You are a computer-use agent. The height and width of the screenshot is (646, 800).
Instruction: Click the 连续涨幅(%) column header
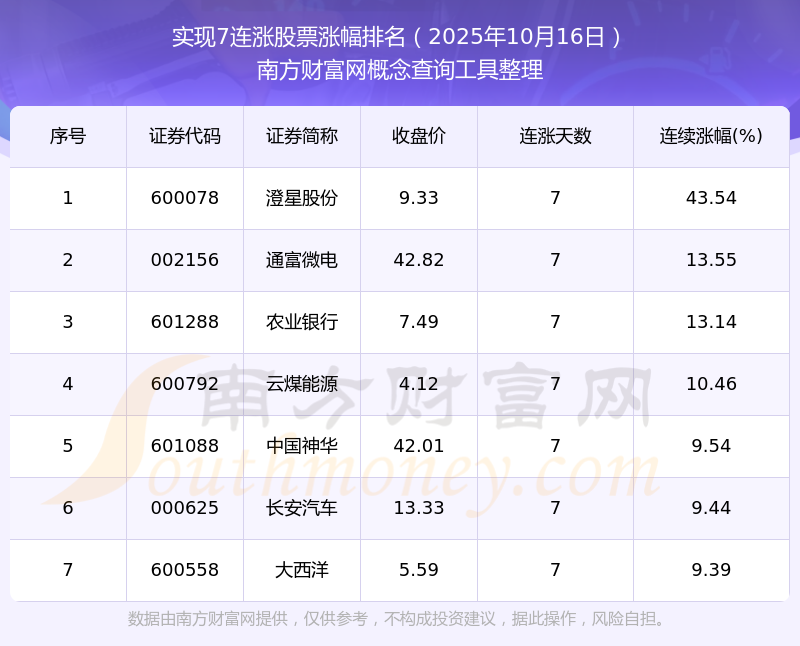click(x=711, y=136)
